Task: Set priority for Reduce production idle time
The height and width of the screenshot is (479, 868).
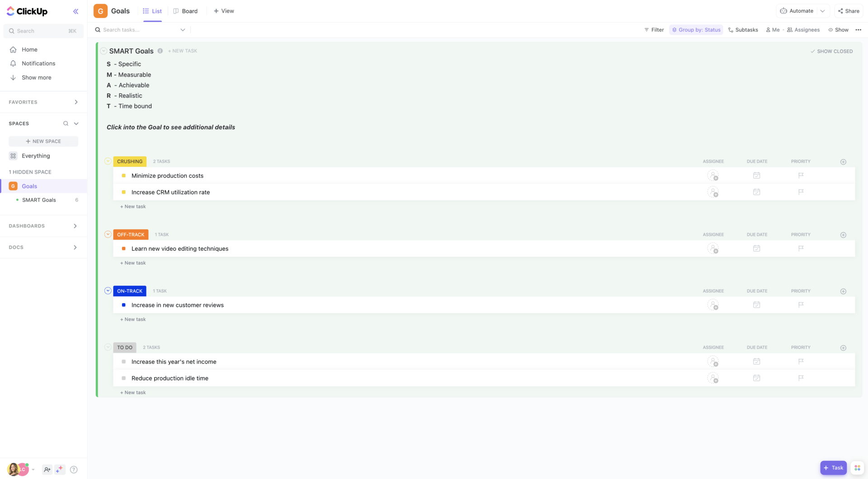Action: click(x=801, y=378)
